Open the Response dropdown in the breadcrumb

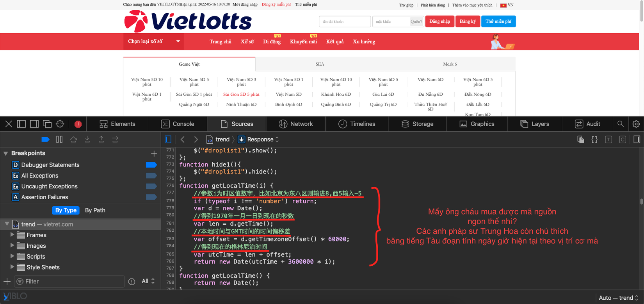pyautogui.click(x=258, y=139)
